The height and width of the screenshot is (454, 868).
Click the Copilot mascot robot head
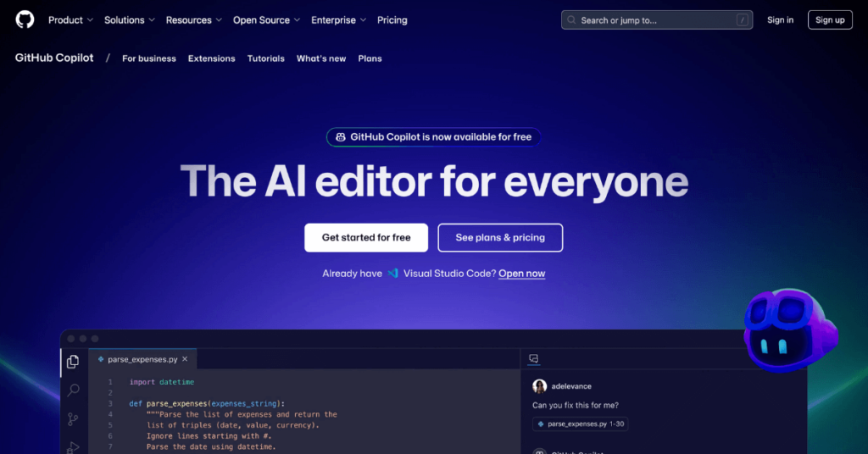(x=791, y=330)
